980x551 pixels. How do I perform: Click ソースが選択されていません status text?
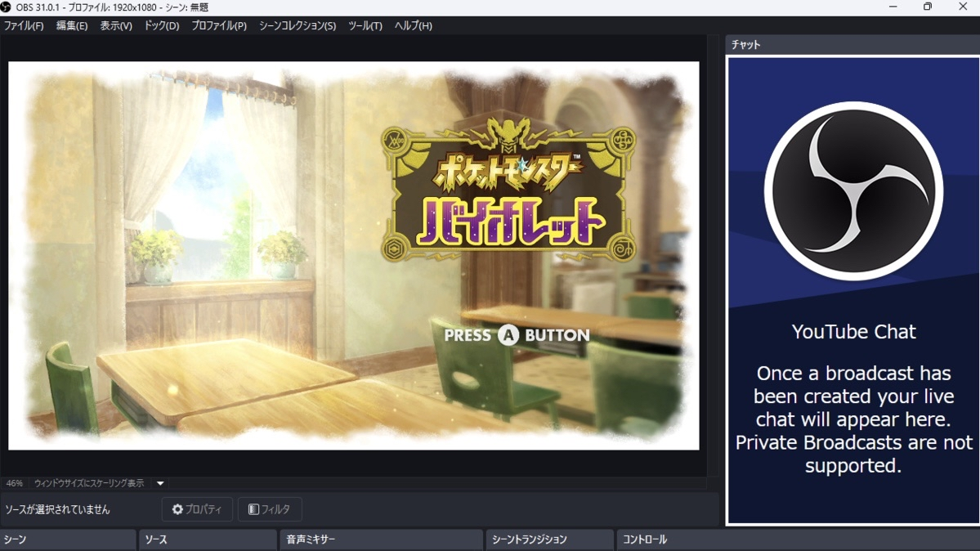click(x=57, y=509)
